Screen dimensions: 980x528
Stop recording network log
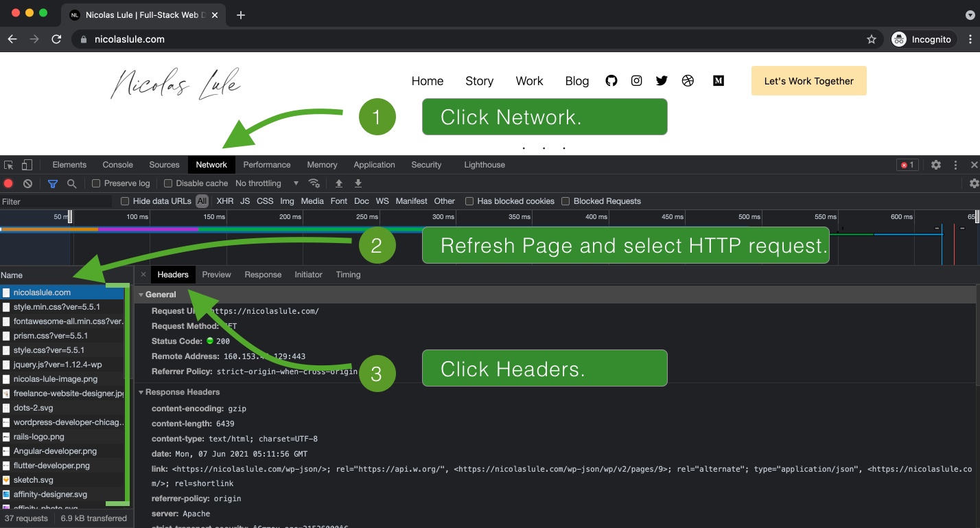point(8,183)
